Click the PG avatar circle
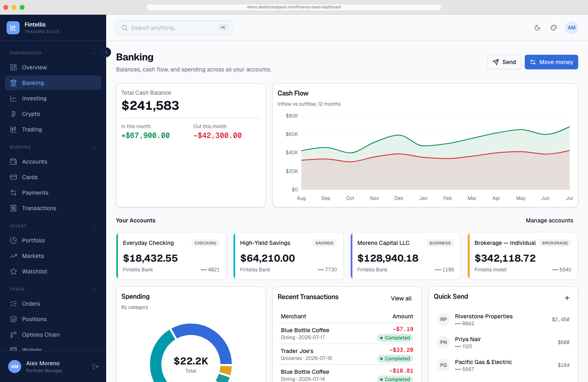Viewport: 588px width, 382px height. [443, 365]
